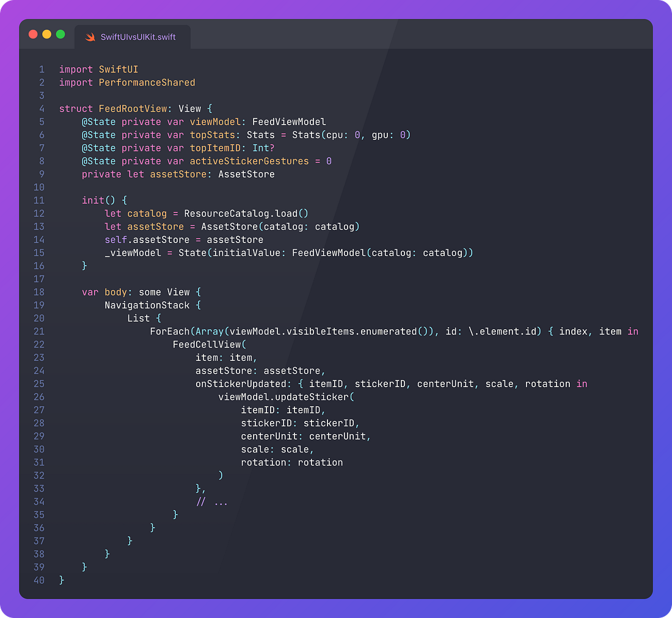Click the '// ...' comment on line 34

(x=212, y=502)
